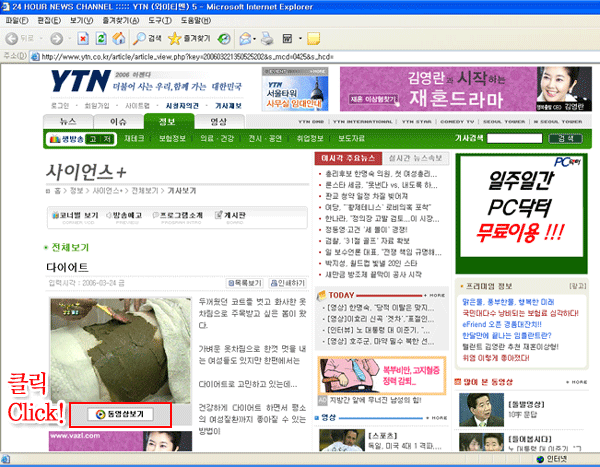Click headline '박지성, 월드컵 빛낼 20인 스타'
Image resolution: width=600 pixels, height=467 pixels.
pos(371,263)
